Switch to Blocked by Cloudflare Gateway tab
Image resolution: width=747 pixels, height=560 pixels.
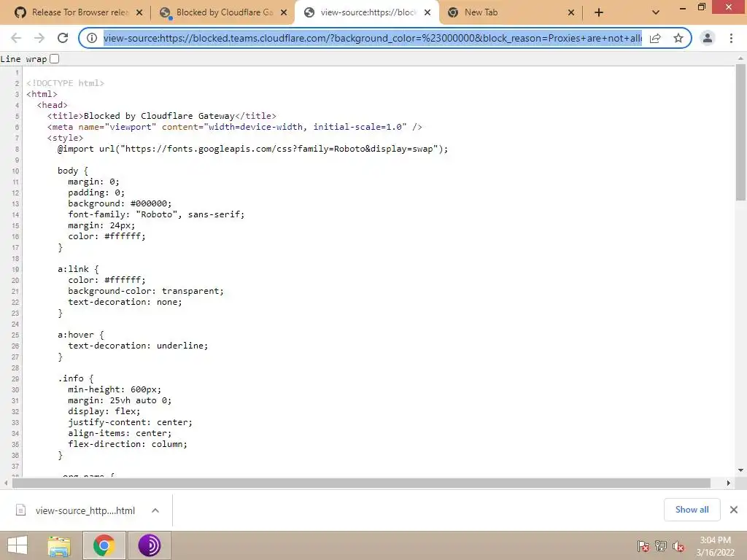tap(224, 12)
